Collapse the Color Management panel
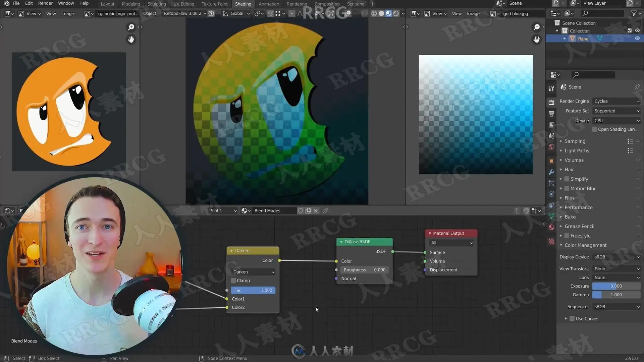The height and width of the screenshot is (362, 644). tap(585, 245)
